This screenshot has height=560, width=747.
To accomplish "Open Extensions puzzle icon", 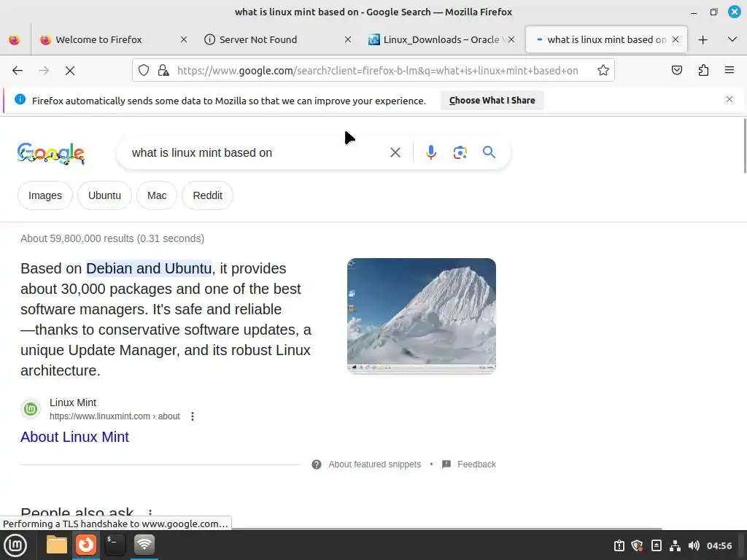I will (703, 71).
